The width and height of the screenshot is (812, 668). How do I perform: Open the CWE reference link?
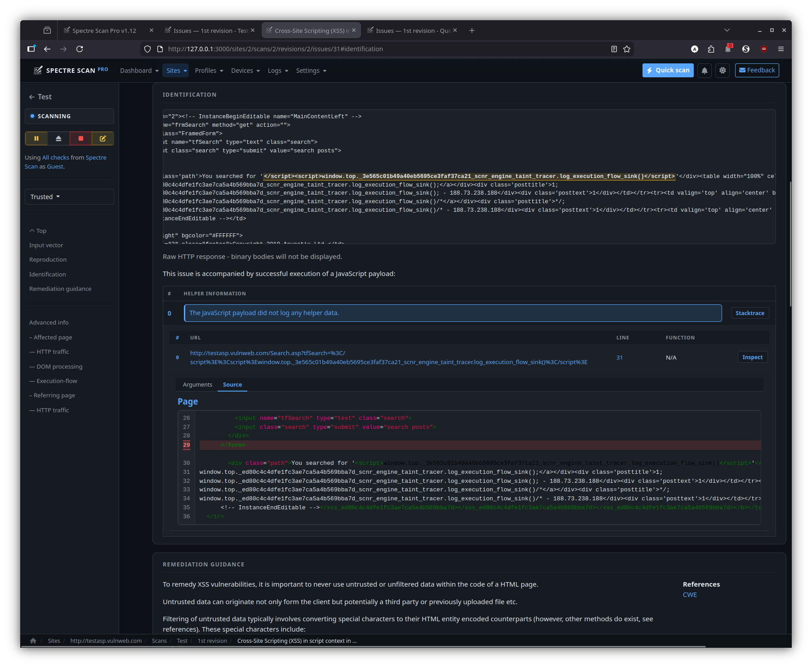pyautogui.click(x=690, y=594)
